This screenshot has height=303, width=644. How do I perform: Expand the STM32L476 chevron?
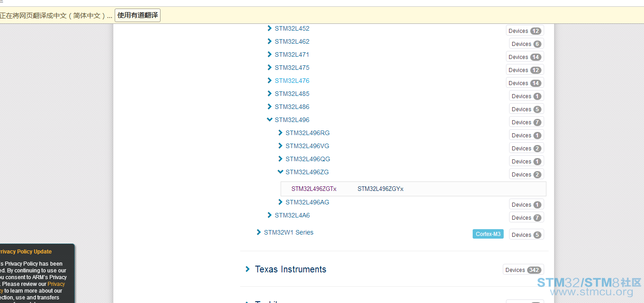tap(269, 81)
